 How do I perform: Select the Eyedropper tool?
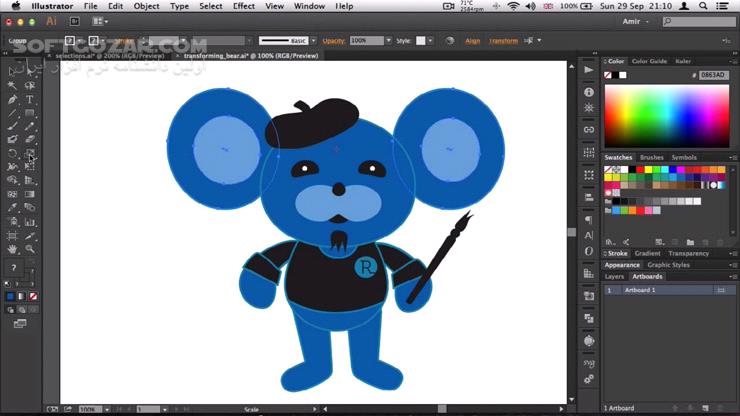pos(12,208)
